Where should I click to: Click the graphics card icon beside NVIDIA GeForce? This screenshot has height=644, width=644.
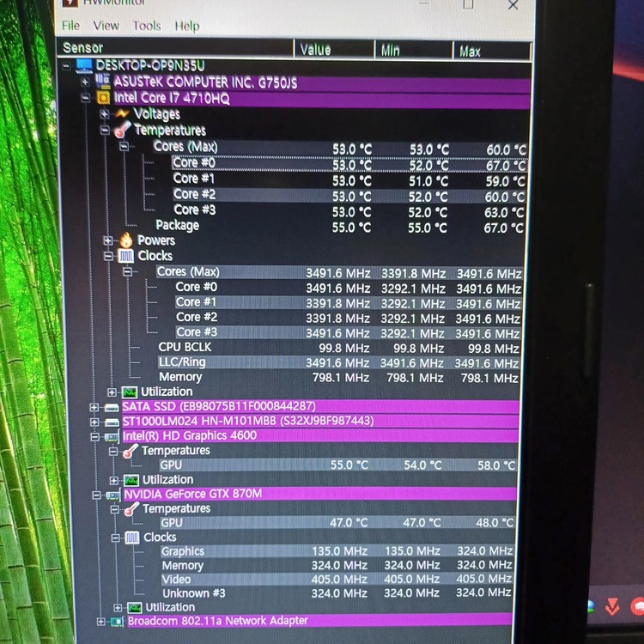pos(113,495)
